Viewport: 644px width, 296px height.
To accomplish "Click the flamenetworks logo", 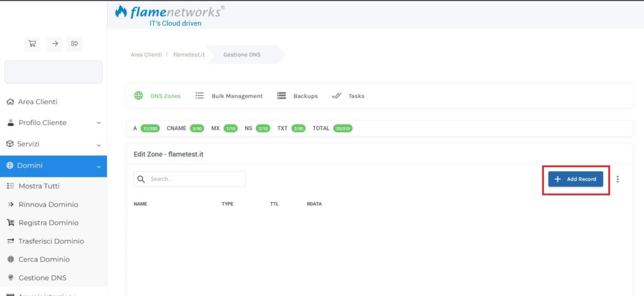I will [169, 15].
